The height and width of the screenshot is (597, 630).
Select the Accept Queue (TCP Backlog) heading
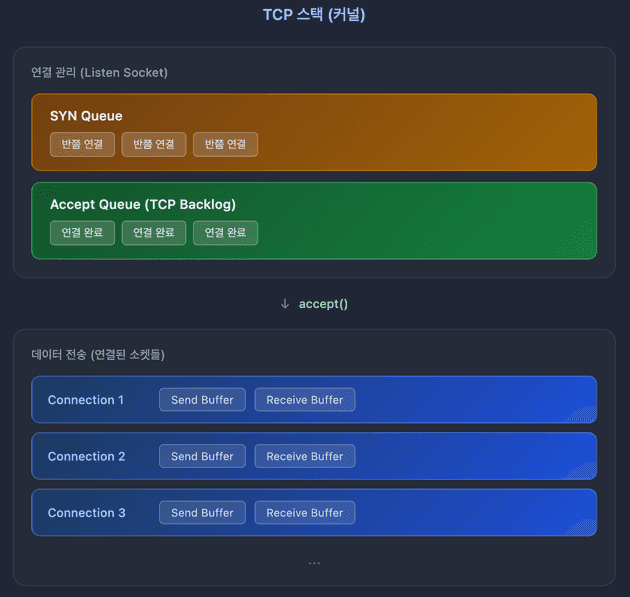click(x=143, y=204)
